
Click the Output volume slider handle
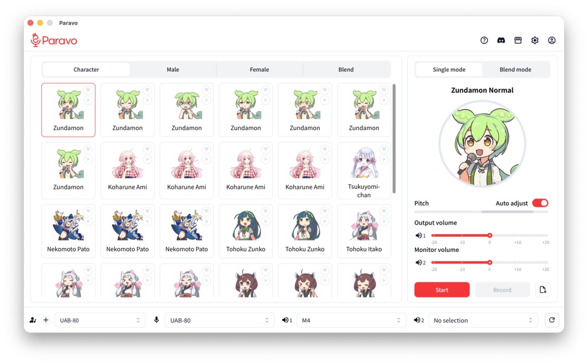point(490,235)
